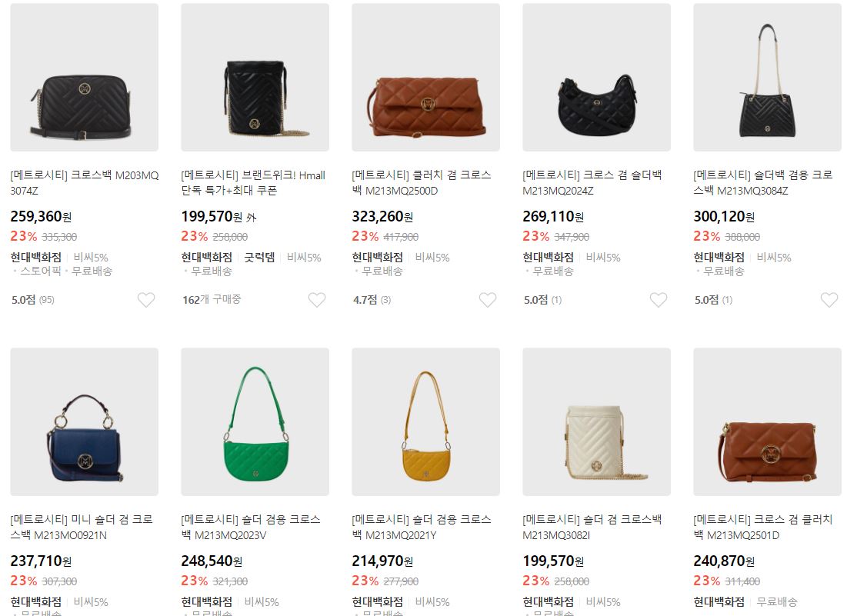Open product title 크로스백 M203MQ3074Z

click(x=85, y=183)
